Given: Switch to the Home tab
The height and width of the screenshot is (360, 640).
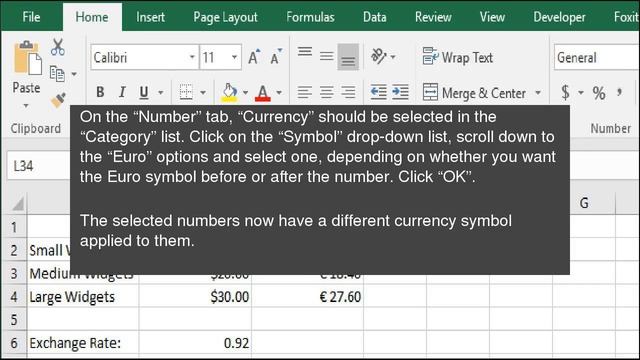Looking at the screenshot, I should pyautogui.click(x=92, y=17).
